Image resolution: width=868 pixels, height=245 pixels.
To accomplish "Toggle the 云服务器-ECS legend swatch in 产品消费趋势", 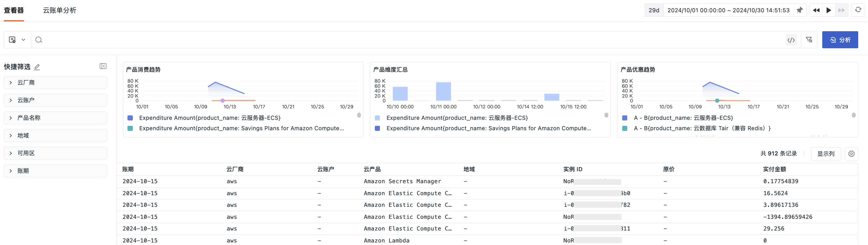I will click(x=130, y=118).
